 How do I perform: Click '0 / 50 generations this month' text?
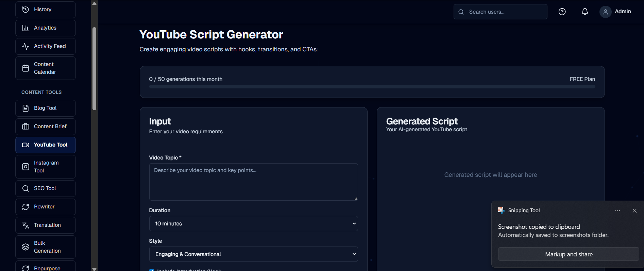pyautogui.click(x=186, y=79)
